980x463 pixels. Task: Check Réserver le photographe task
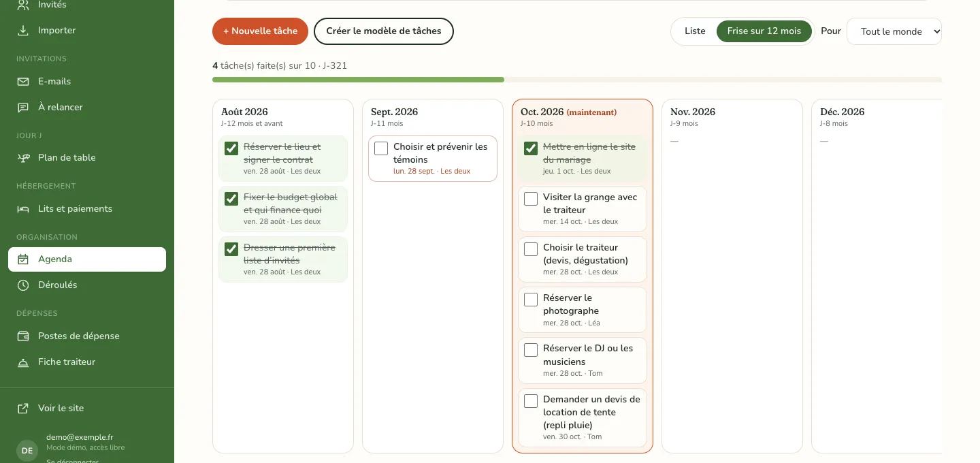(x=531, y=300)
